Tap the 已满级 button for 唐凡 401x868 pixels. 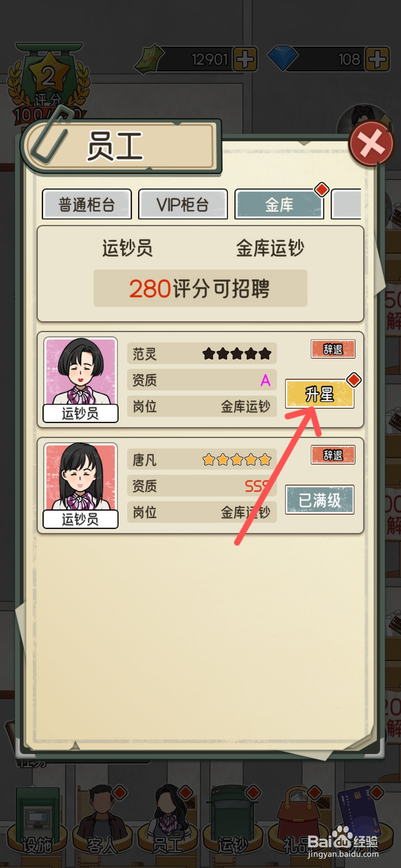320,500
